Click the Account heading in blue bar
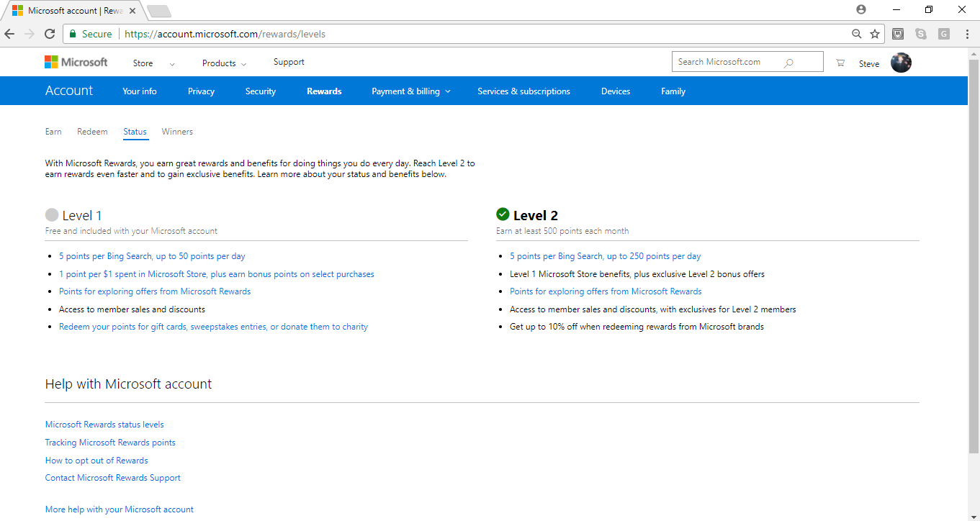This screenshot has width=980, height=521. (x=69, y=91)
